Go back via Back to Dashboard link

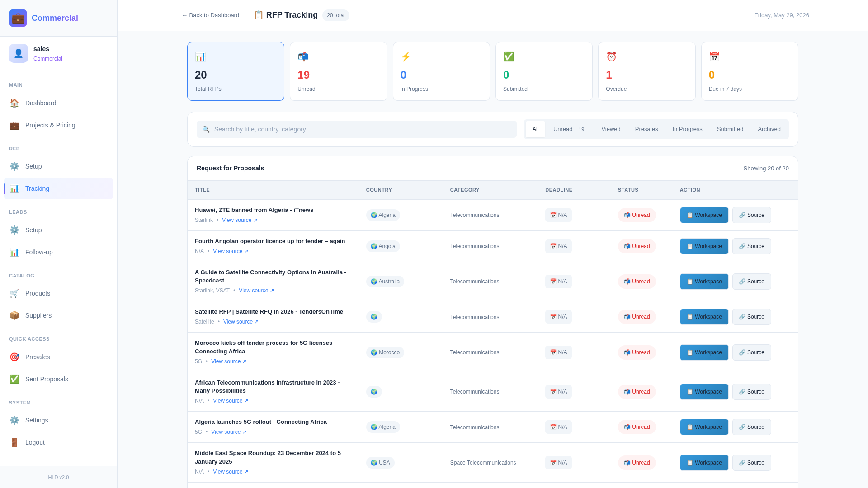point(210,15)
